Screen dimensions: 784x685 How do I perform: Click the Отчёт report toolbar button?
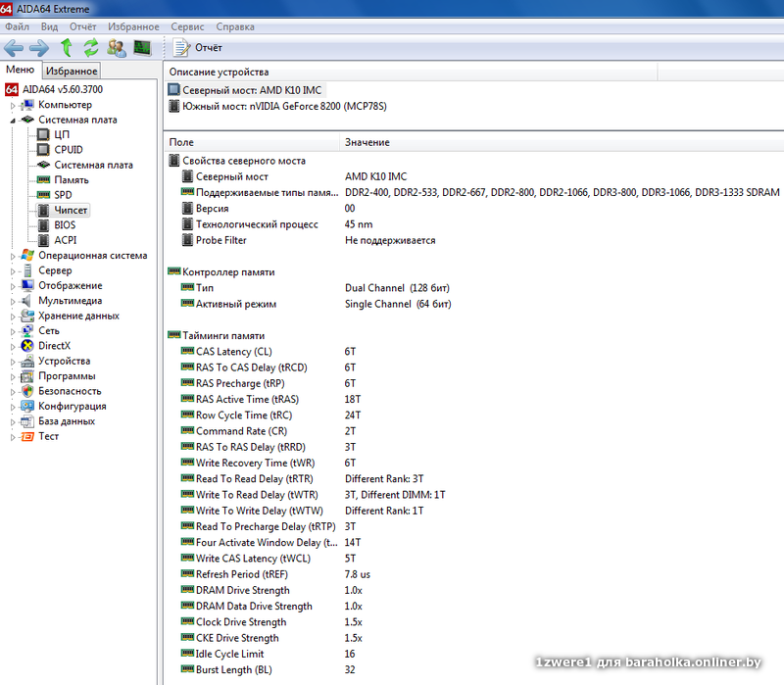198,47
